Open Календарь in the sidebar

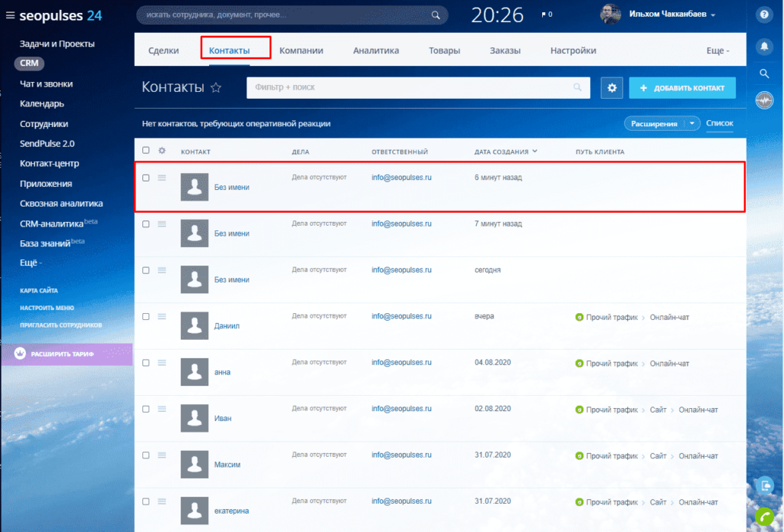point(42,104)
